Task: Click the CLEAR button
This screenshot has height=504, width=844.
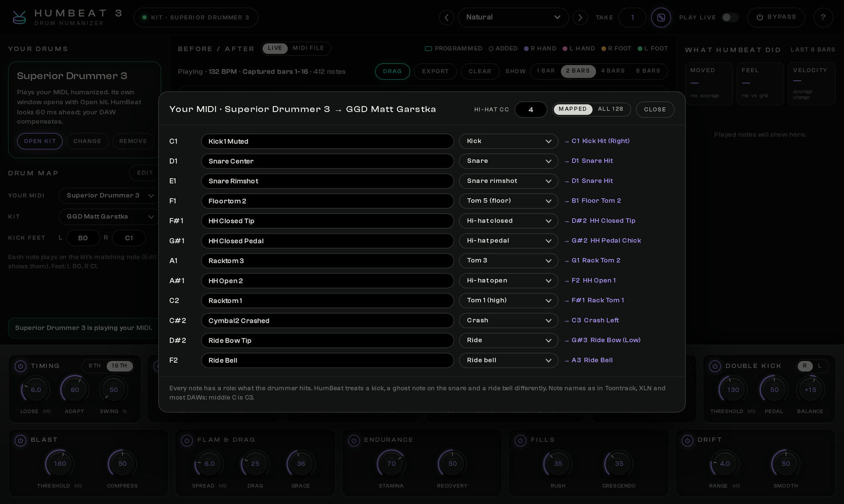Action: [480, 71]
